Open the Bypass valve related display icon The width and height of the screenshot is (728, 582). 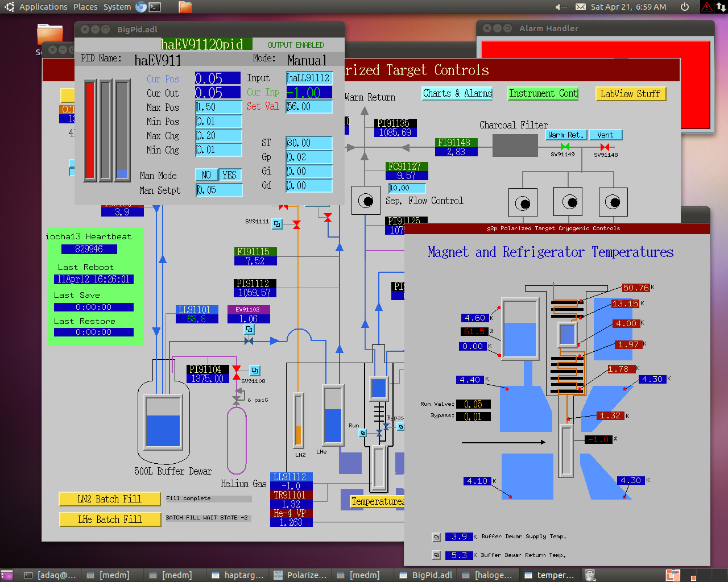point(400,426)
